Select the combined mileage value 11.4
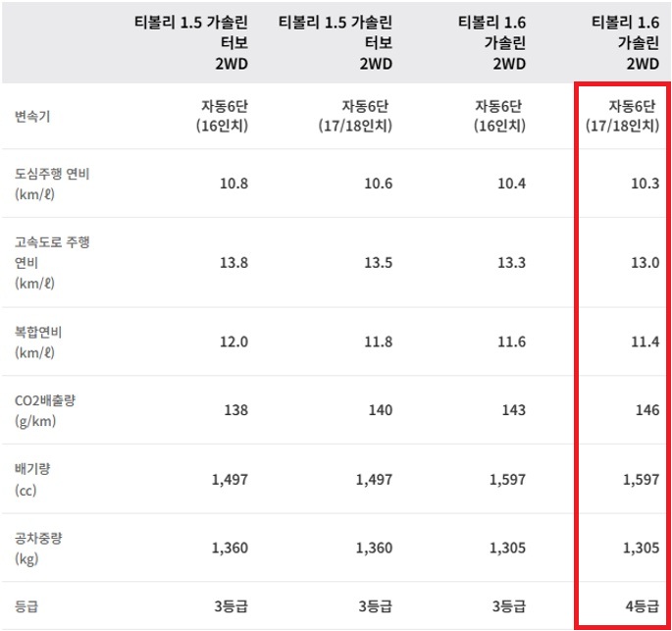 click(x=646, y=342)
